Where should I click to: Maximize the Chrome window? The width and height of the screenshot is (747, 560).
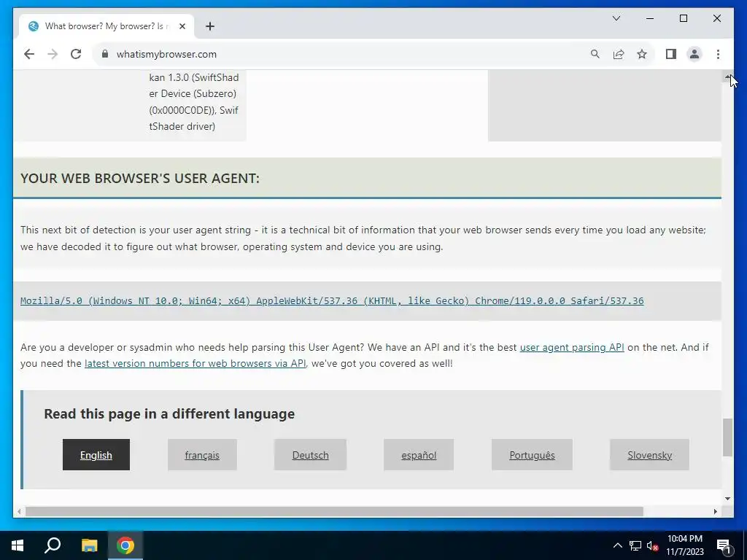click(x=683, y=18)
